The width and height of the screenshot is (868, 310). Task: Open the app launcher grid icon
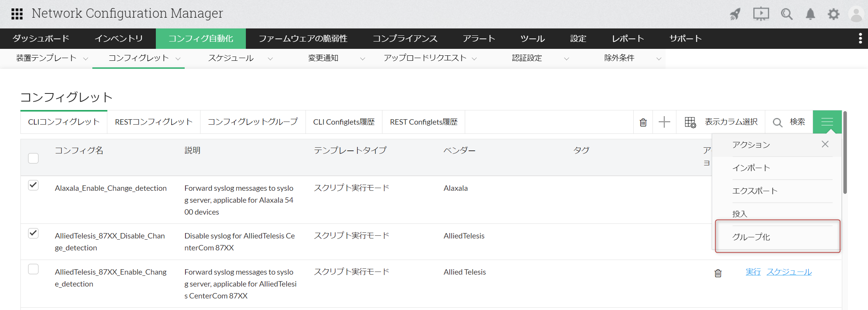(x=17, y=14)
